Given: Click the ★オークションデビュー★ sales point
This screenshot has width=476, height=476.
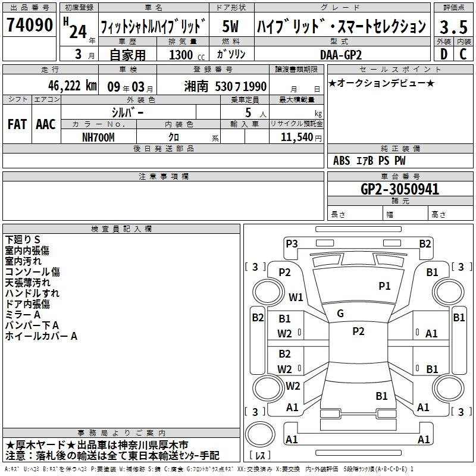Looking at the screenshot, I should tap(381, 83).
